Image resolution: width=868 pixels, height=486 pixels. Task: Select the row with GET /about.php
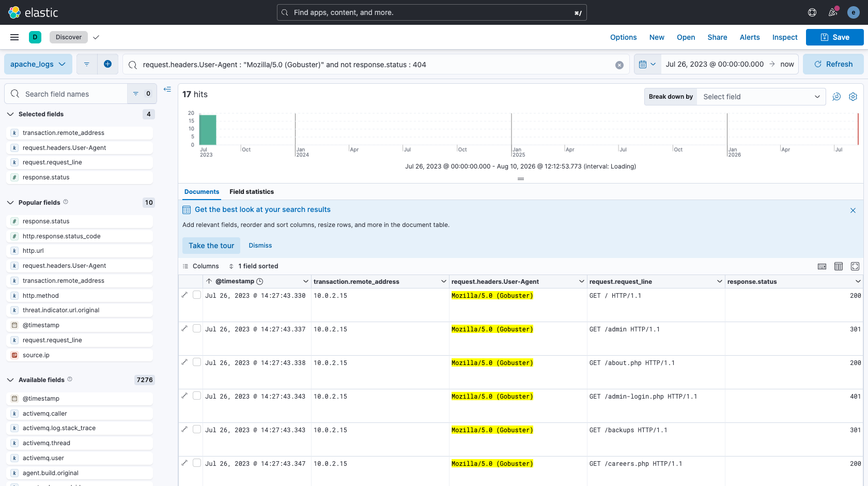point(197,362)
